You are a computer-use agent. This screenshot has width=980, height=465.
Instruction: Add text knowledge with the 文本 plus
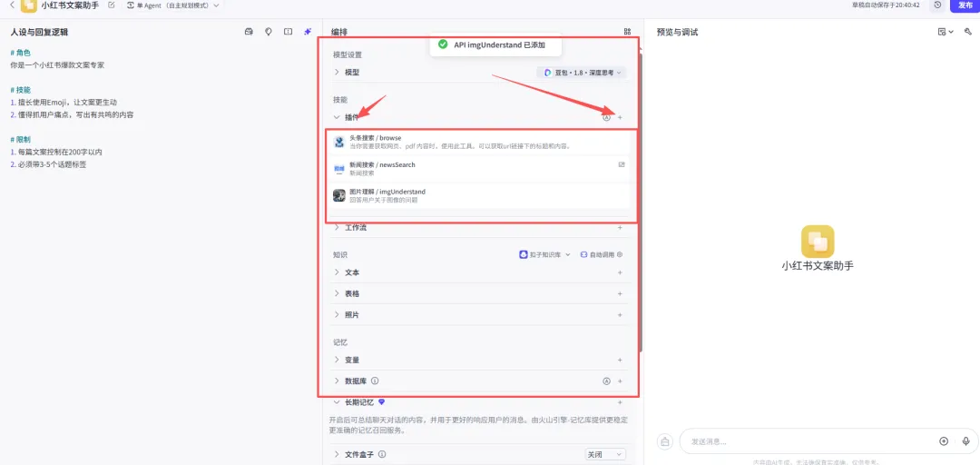point(620,272)
